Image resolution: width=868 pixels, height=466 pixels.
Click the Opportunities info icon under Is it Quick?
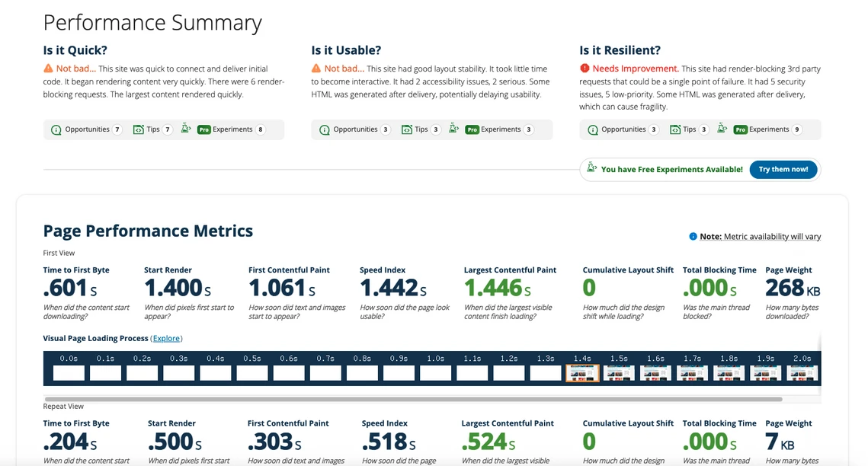56,129
